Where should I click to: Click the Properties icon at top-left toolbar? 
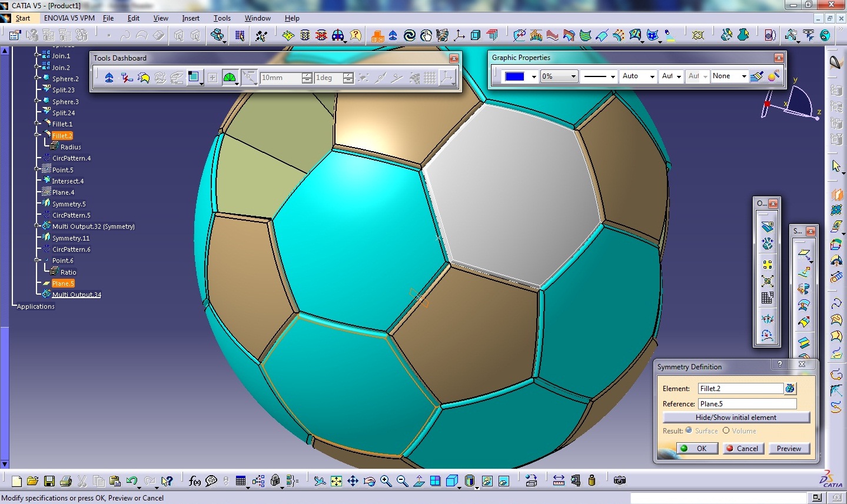pyautogui.click(x=15, y=35)
